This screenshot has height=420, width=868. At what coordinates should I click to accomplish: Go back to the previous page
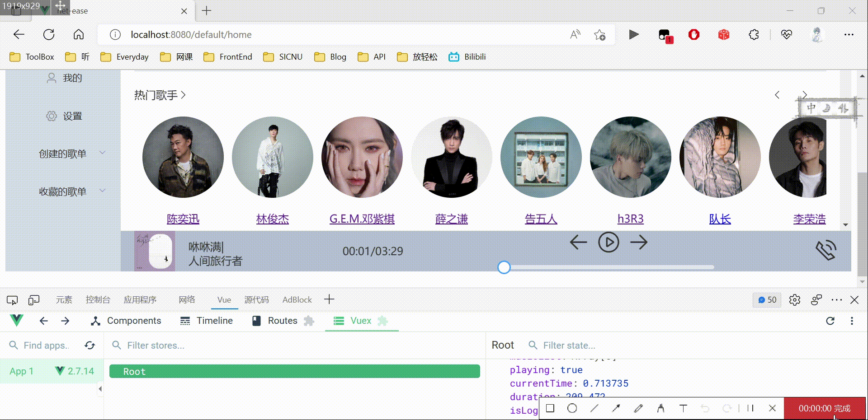tap(19, 34)
